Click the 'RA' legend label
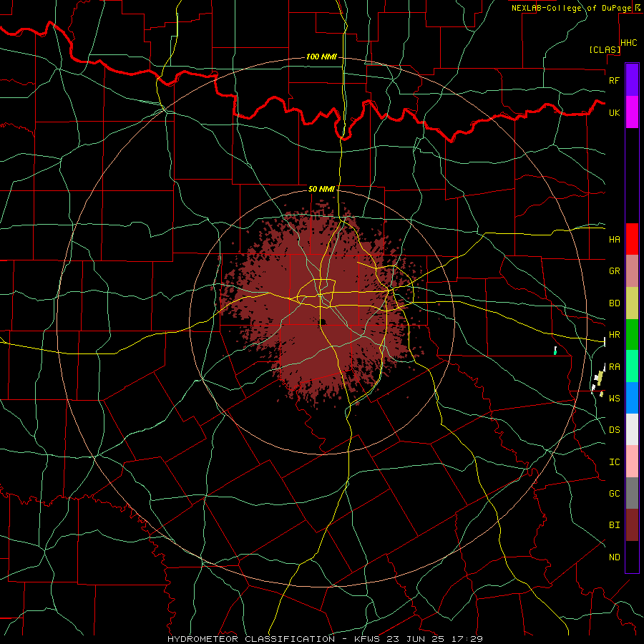 pyautogui.click(x=614, y=367)
